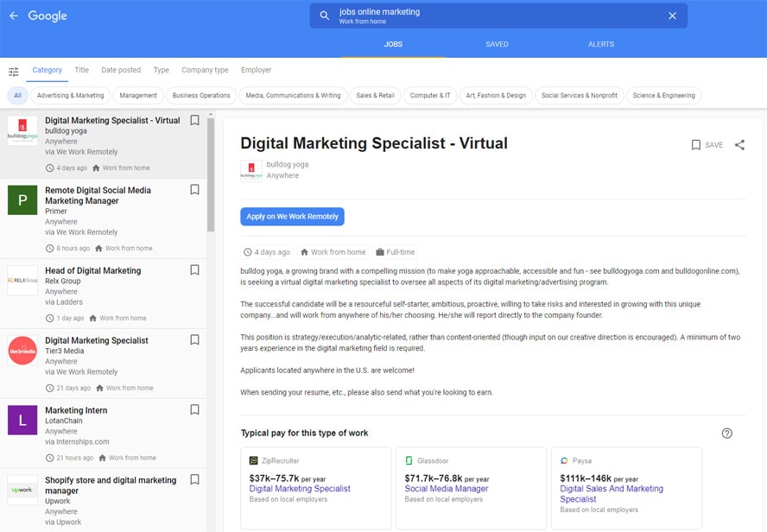
Task: Click the green Primer P logo
Action: pyautogui.click(x=22, y=200)
